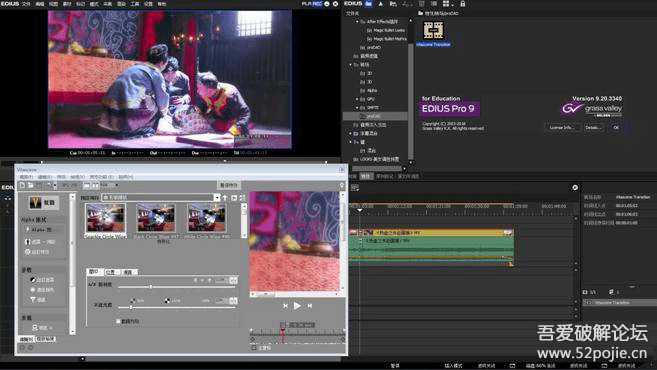Select the yellow video clip on EDIUS timeline
This screenshot has width=657, height=370.
(x=432, y=232)
